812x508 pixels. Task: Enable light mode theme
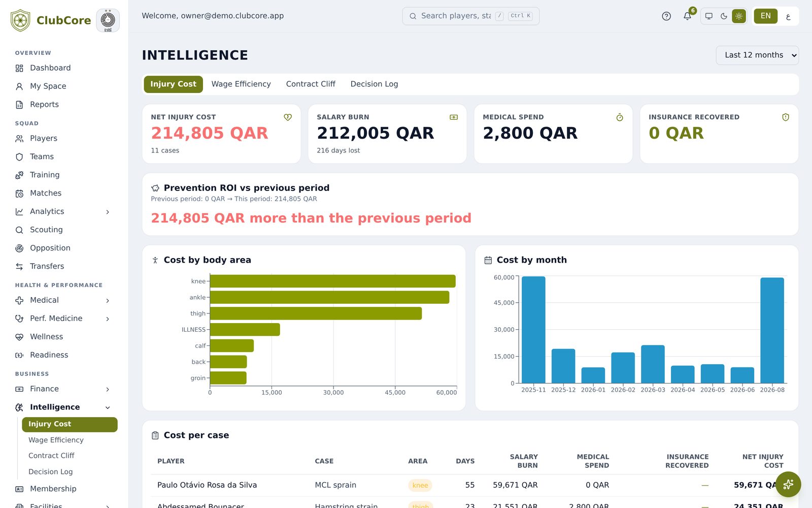(x=739, y=16)
